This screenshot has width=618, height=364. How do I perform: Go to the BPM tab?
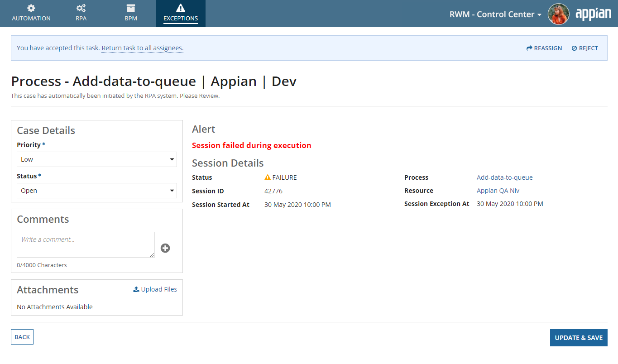tap(131, 14)
